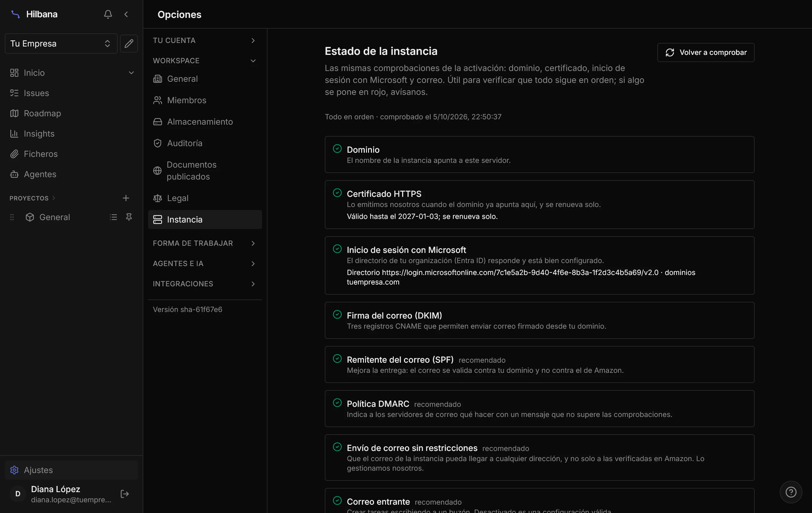Click the Política DMARC status card
Image resolution: width=812 pixels, height=513 pixels.
[539, 409]
